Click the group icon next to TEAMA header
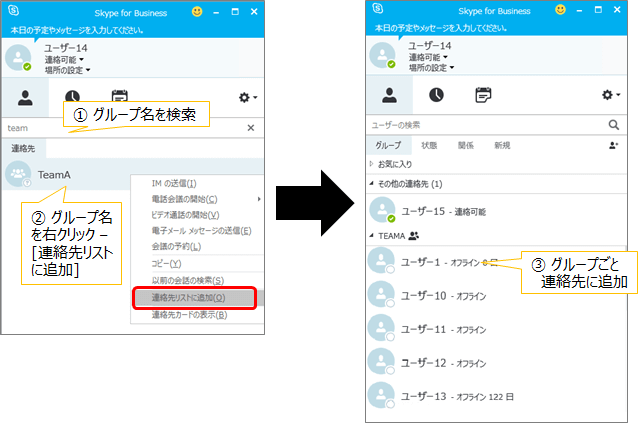Viewport: 638px width, 423px height. tap(413, 235)
